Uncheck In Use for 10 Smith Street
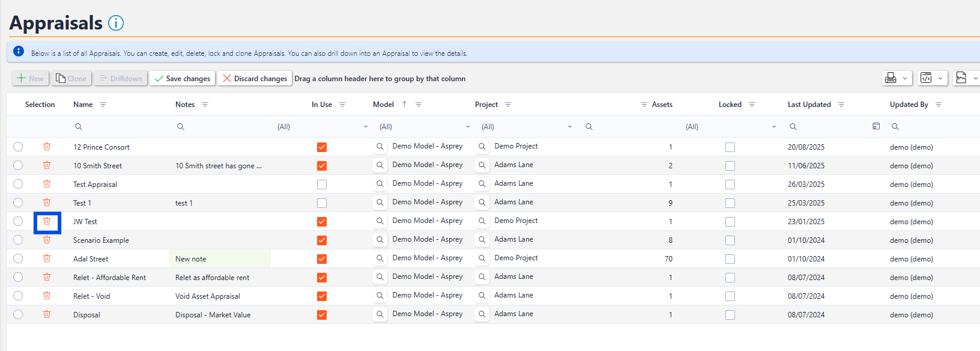This screenshot has width=980, height=351. coord(322,166)
